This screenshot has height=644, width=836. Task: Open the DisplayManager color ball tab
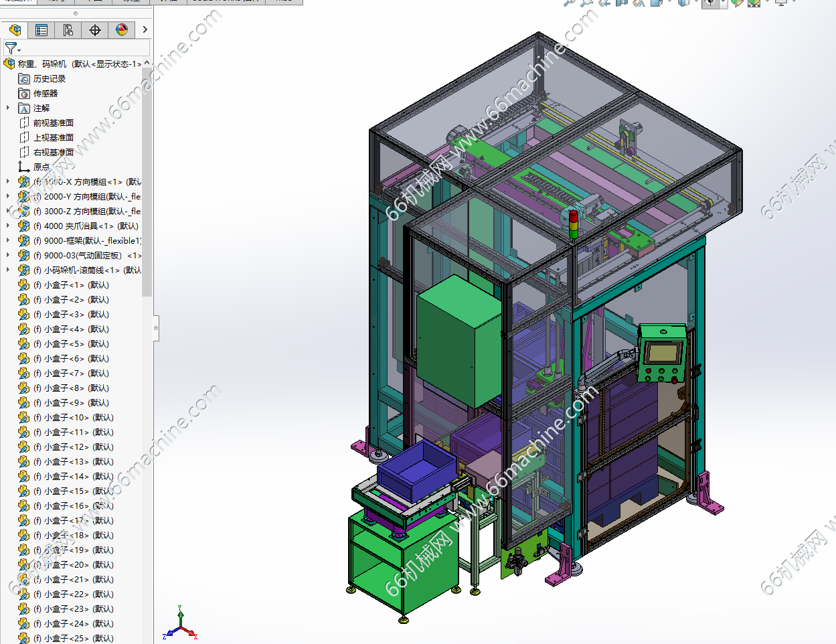[x=122, y=30]
